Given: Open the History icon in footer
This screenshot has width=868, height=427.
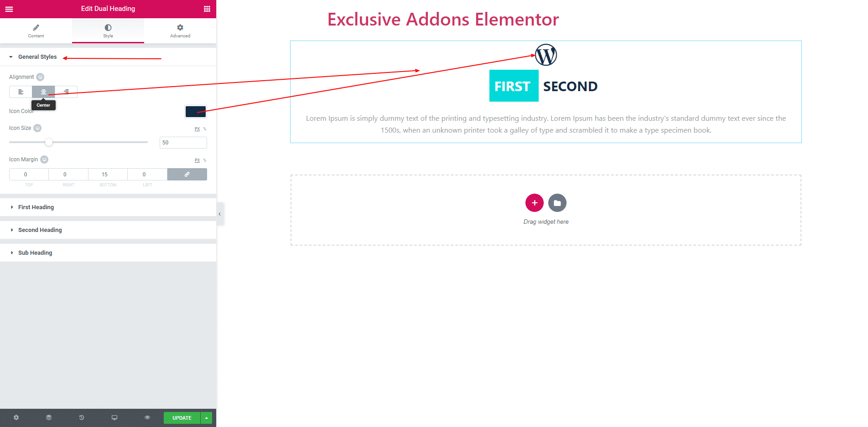Looking at the screenshot, I should [x=82, y=417].
